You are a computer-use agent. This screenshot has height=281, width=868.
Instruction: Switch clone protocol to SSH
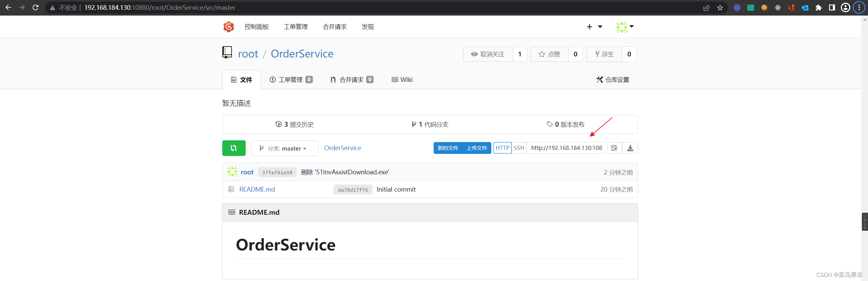click(x=519, y=148)
